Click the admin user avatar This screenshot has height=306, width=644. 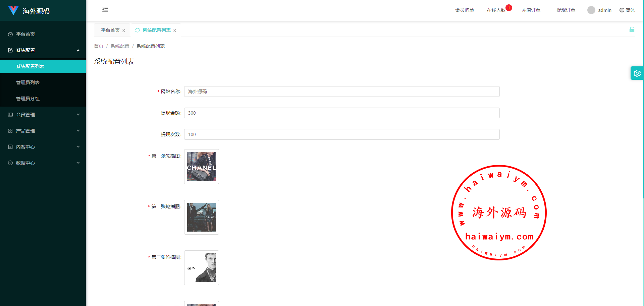click(591, 10)
